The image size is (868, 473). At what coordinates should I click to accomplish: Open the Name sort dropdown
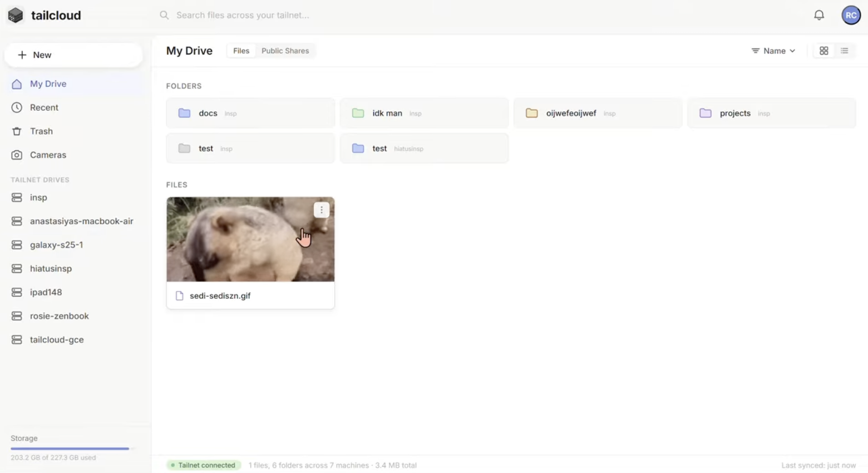point(773,51)
